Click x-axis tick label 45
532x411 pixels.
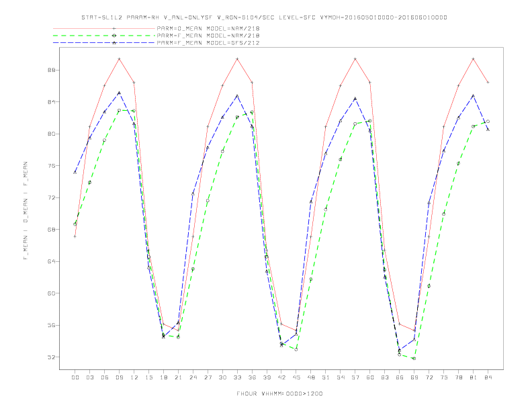296,377
